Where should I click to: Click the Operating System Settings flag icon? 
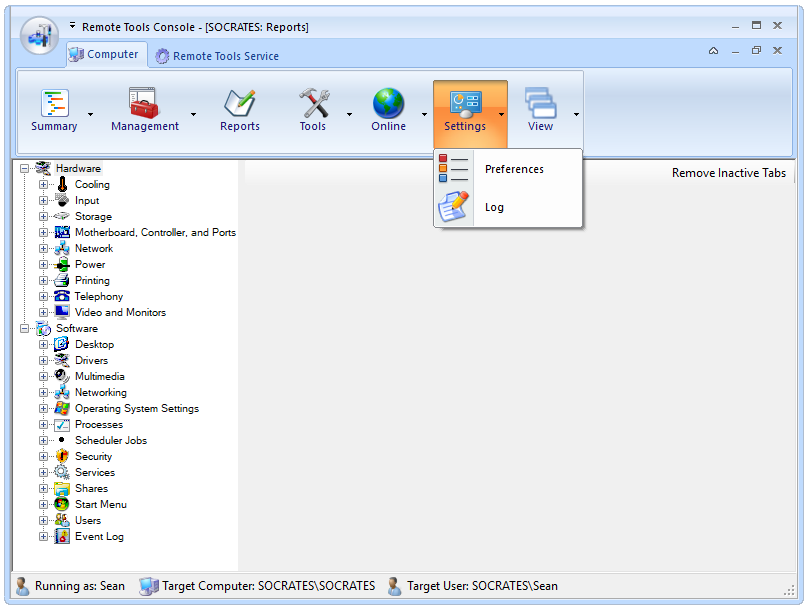coord(62,408)
